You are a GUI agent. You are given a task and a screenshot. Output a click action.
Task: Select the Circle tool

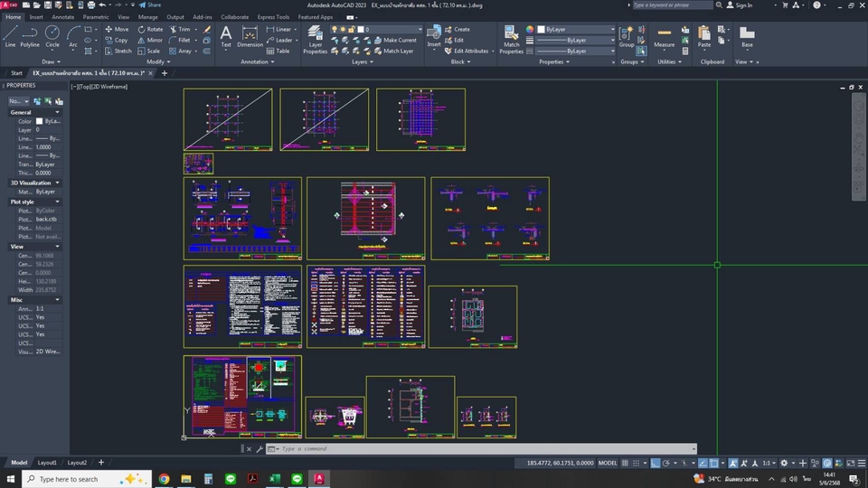pos(52,36)
